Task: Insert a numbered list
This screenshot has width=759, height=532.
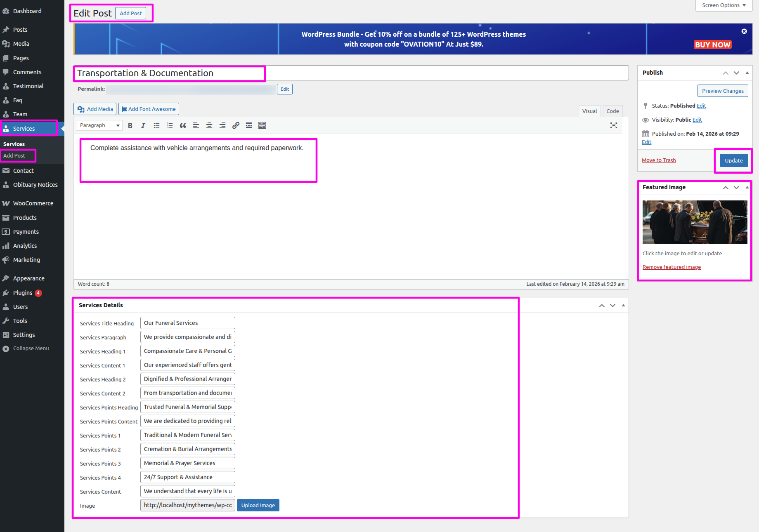Action: [170, 126]
